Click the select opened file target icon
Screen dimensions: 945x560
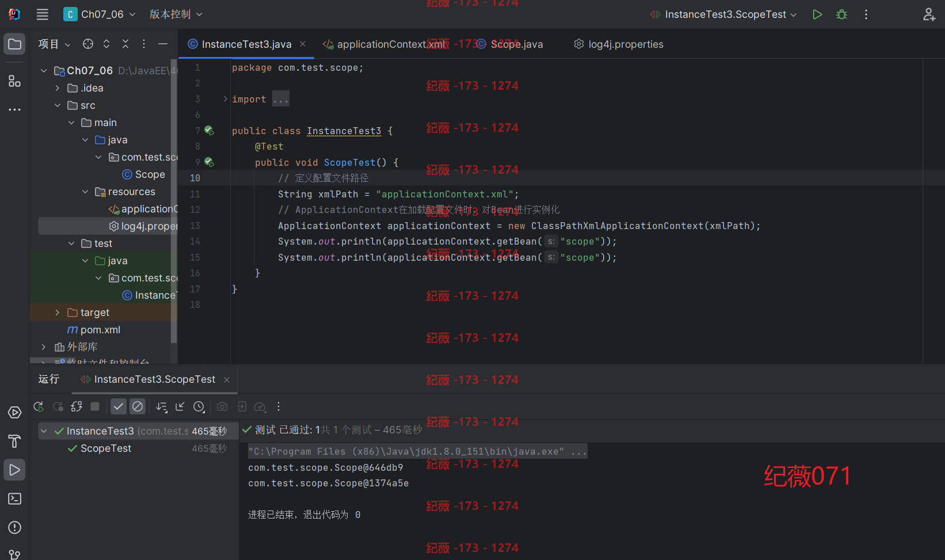click(87, 44)
